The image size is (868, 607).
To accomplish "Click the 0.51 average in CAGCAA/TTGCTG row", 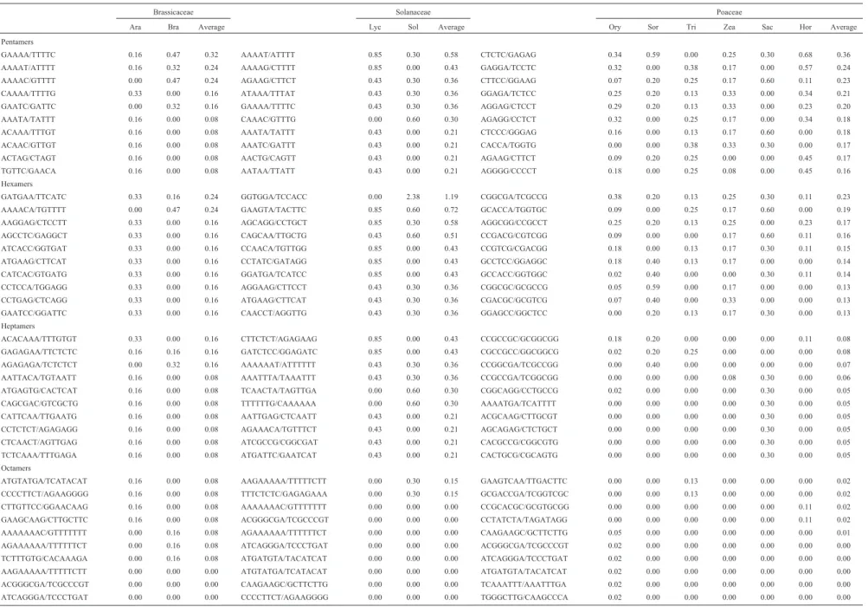I will [x=451, y=236].
